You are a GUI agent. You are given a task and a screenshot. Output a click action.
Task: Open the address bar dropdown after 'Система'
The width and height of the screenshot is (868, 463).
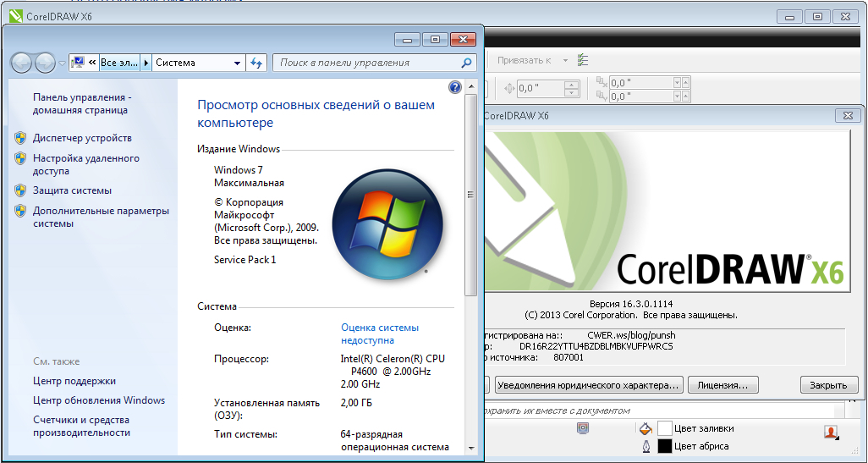pos(237,63)
